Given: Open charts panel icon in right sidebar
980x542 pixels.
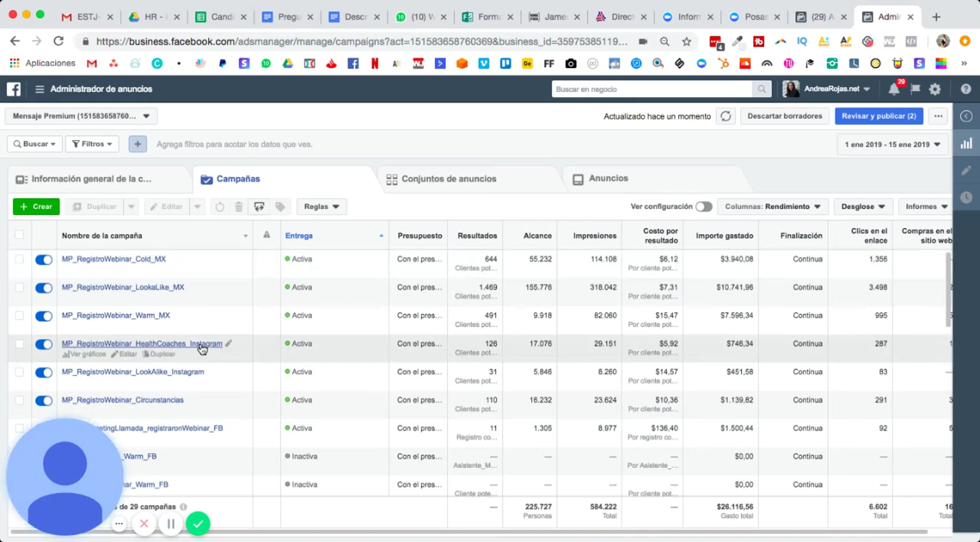Looking at the screenshot, I should pos(966,143).
